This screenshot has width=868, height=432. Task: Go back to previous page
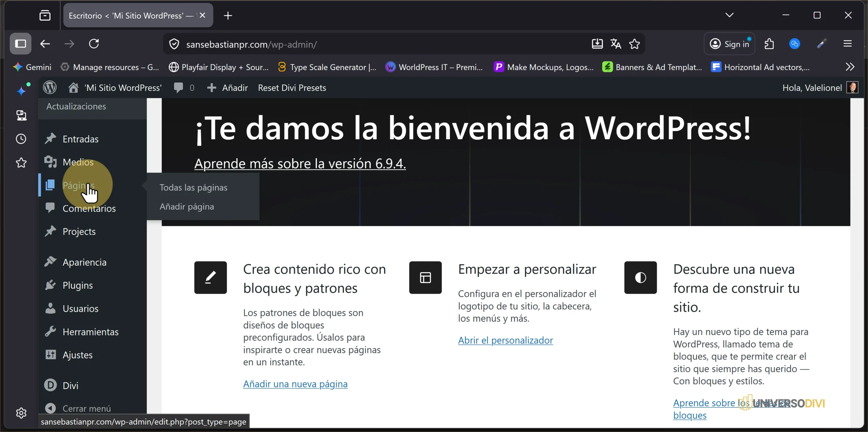point(45,44)
